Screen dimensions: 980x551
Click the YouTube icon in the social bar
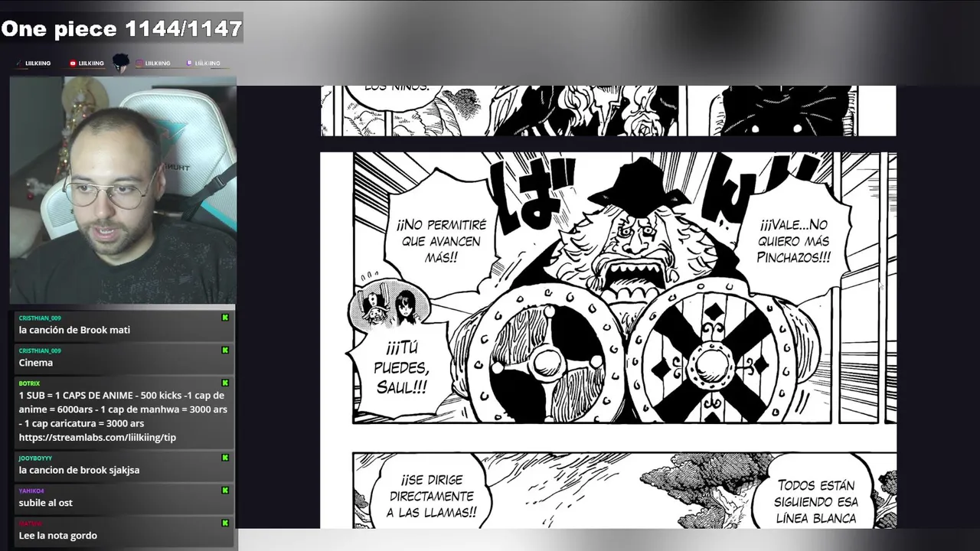click(x=73, y=64)
